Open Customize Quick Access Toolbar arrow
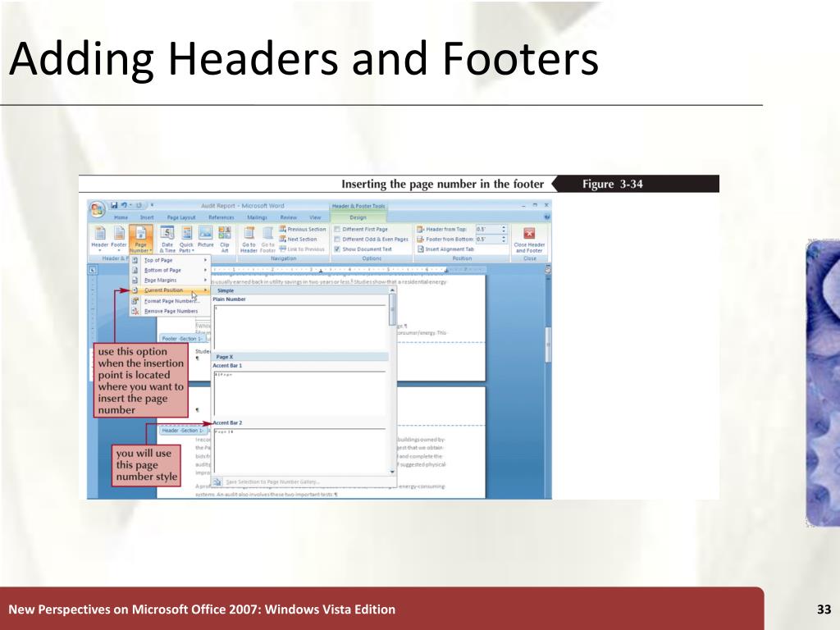The height and width of the screenshot is (630, 840). coord(152,205)
